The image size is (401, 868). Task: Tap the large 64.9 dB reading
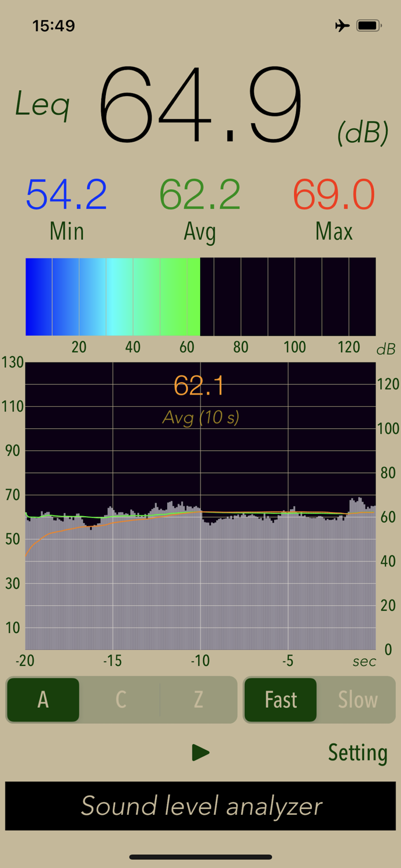(200, 104)
